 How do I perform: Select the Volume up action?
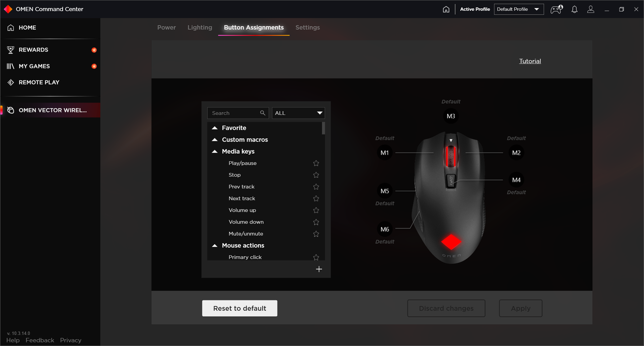(243, 210)
